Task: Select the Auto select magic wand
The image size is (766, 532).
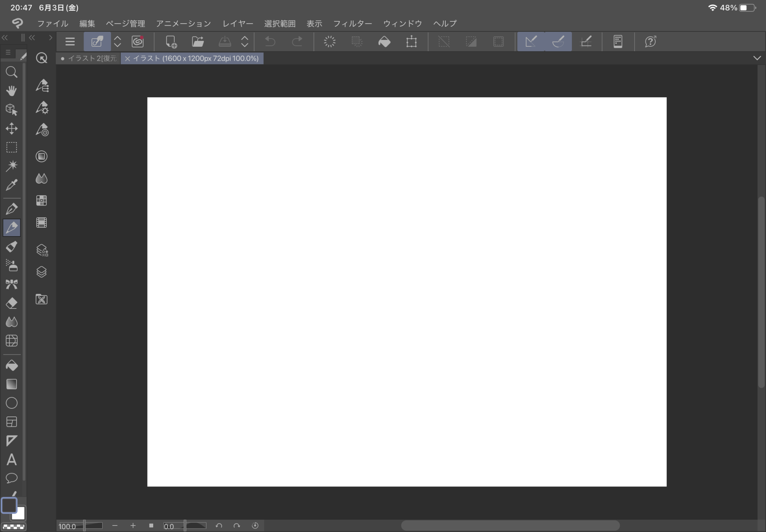Action: [x=11, y=166]
